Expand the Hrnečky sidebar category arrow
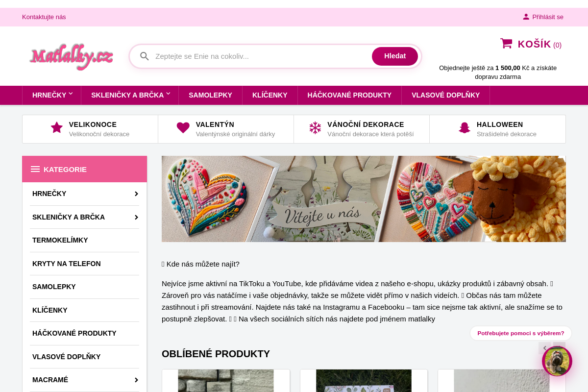The height and width of the screenshot is (392, 588). tap(136, 194)
